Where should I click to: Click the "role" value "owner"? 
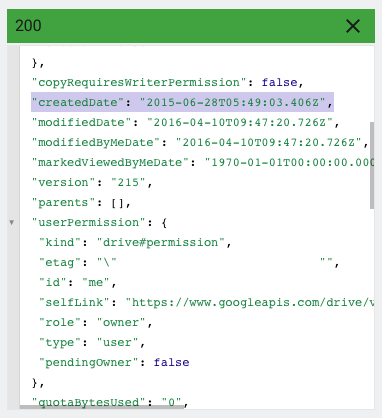click(x=121, y=322)
